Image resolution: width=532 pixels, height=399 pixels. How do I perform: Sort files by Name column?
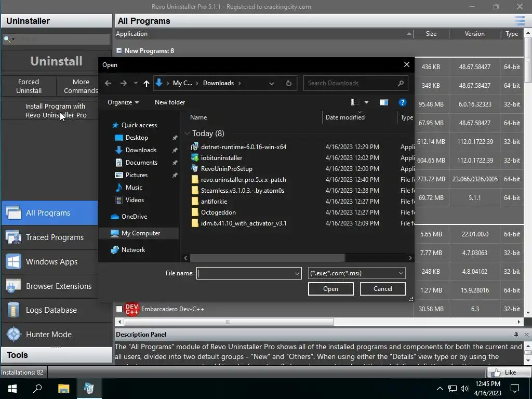[198, 117]
